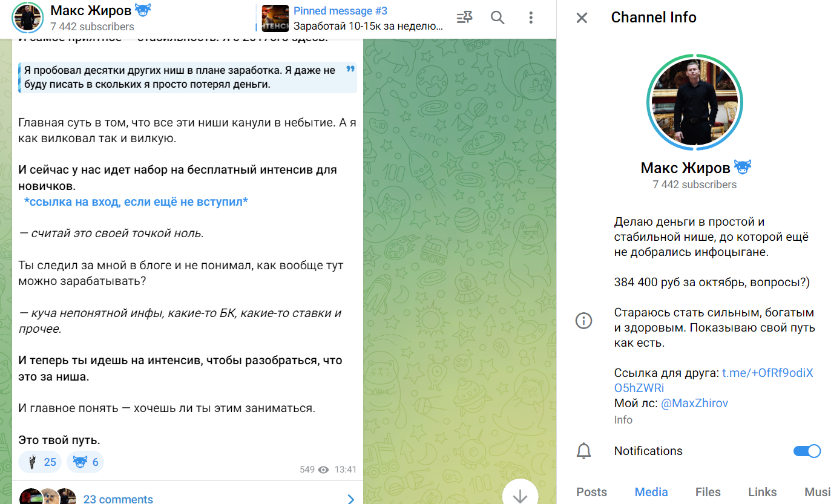This screenshot has height=504, width=831.
Task: Open the pinned messages list icon
Action: coord(464,18)
